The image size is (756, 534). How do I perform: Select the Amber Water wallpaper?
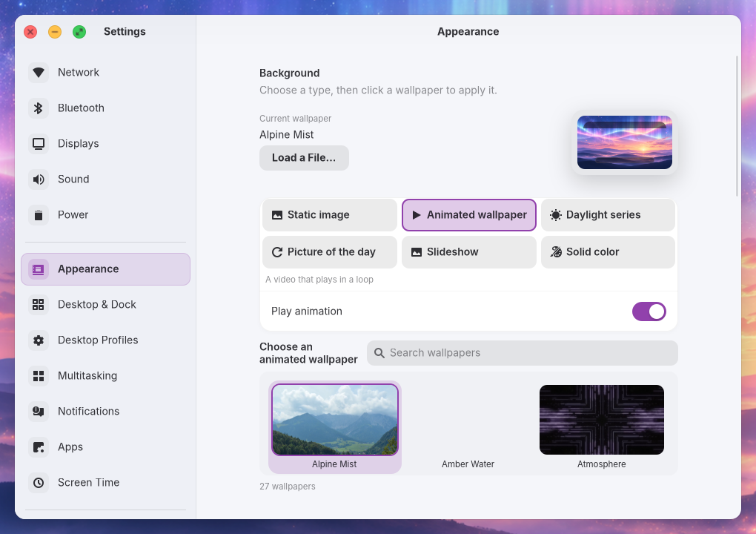coord(468,427)
